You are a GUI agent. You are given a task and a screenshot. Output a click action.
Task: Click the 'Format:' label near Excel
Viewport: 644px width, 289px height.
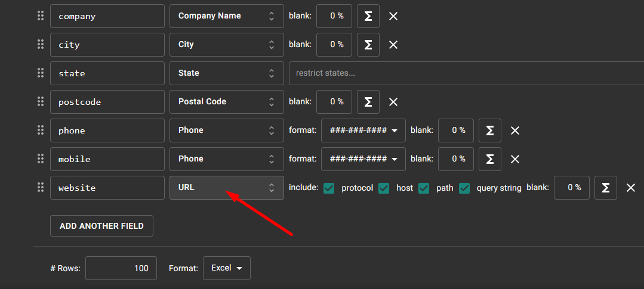[184, 269]
